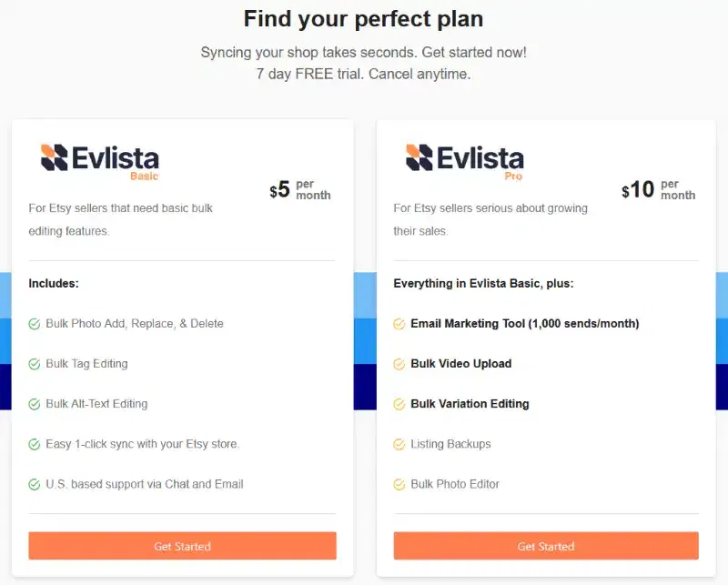Click checkmark next to U.S. based support
Image resolution: width=728 pixels, height=585 pixels.
coord(35,484)
